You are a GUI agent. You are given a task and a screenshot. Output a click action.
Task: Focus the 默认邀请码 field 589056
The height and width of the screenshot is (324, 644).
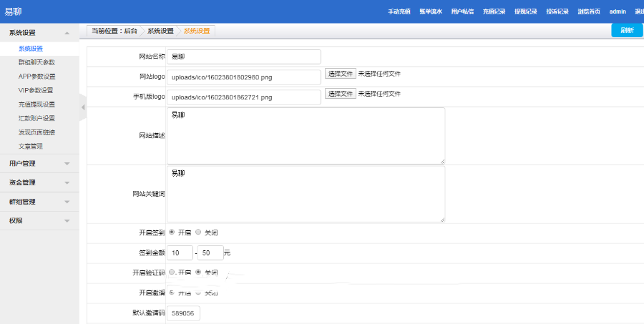(183, 313)
